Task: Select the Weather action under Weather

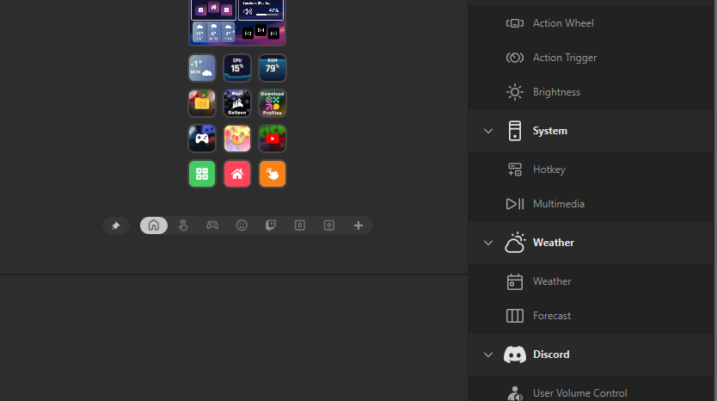Action: [x=551, y=282]
